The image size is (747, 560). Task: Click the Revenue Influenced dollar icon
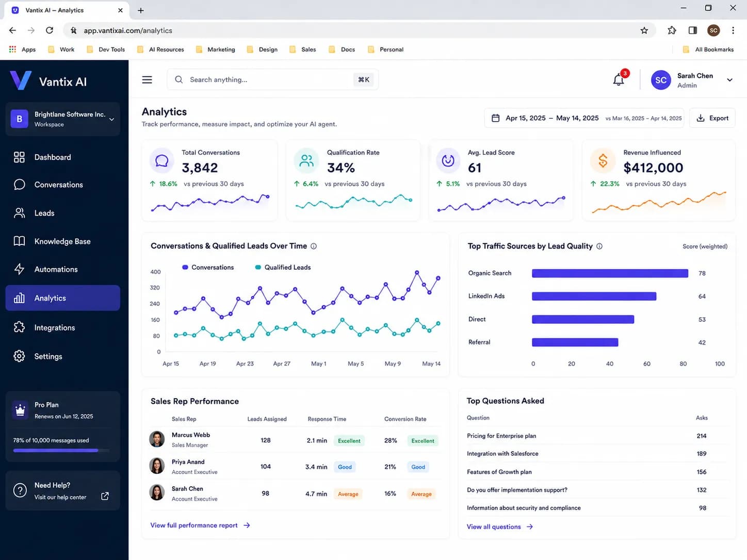603,161
